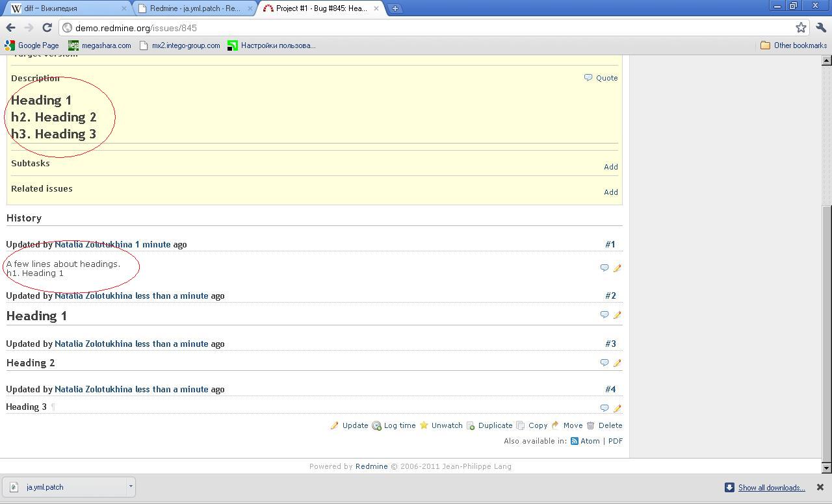
Task: Click Log time for this issue
Action: 399,425
